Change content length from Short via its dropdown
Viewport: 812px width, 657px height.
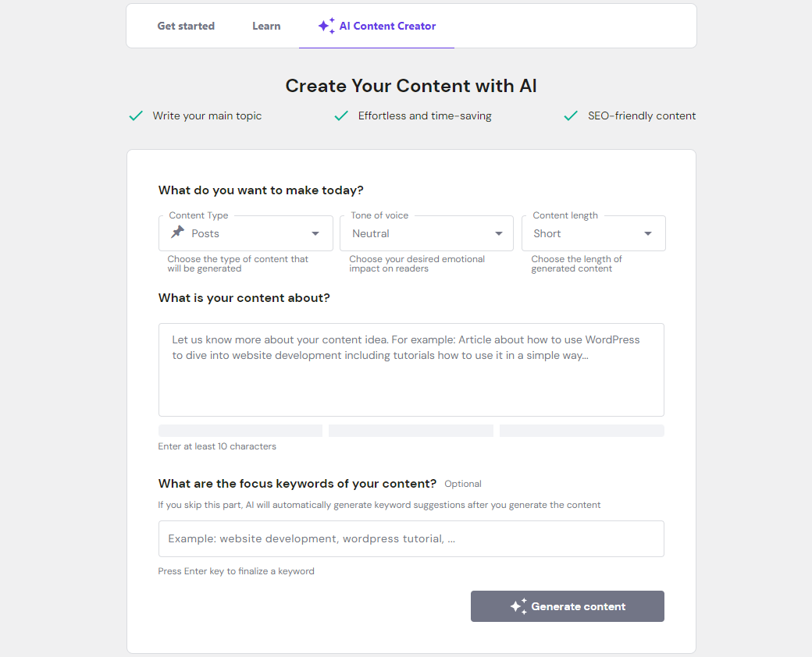point(593,233)
